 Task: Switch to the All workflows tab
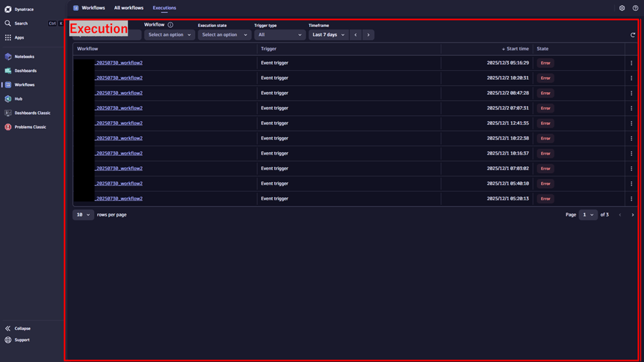129,8
